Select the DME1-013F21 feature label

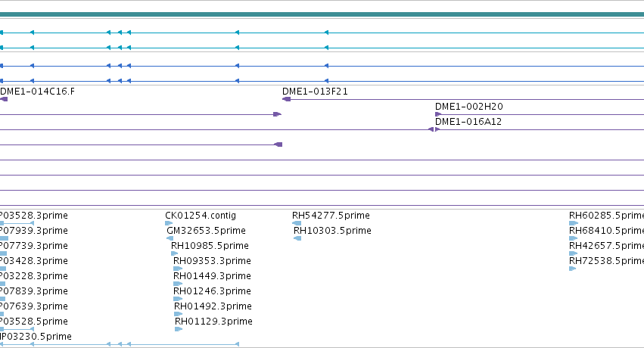coord(315,92)
